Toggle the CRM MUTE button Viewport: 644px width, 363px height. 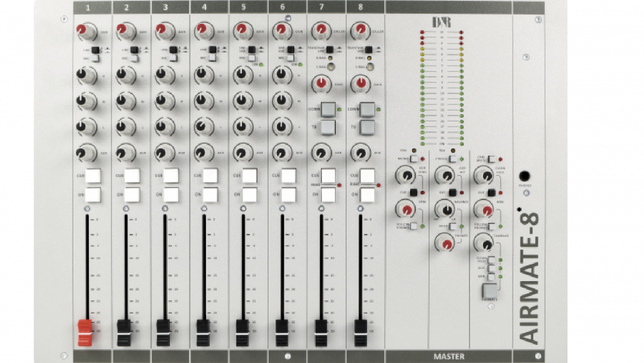(491, 159)
